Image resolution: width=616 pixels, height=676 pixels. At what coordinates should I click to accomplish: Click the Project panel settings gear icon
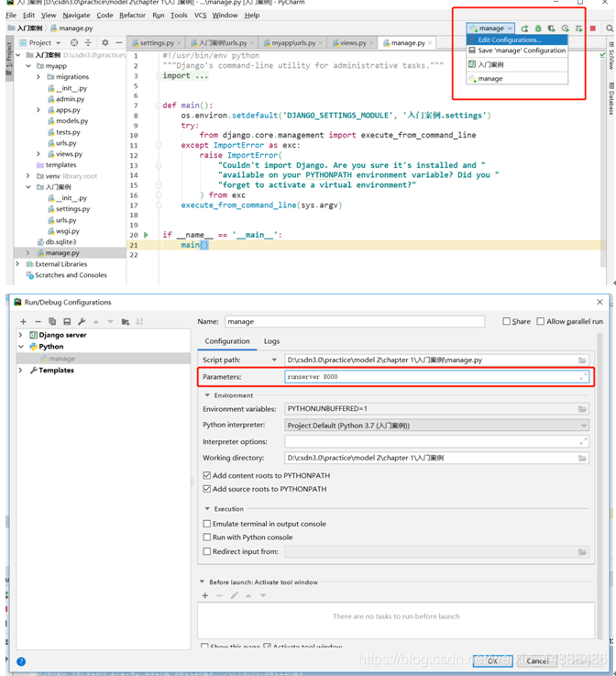coord(105,43)
